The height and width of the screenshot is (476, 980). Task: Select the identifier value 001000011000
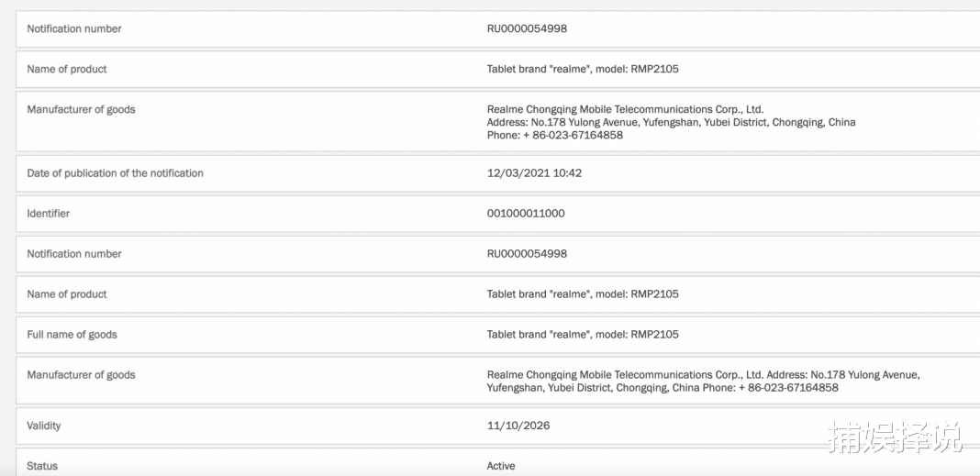[x=526, y=214]
